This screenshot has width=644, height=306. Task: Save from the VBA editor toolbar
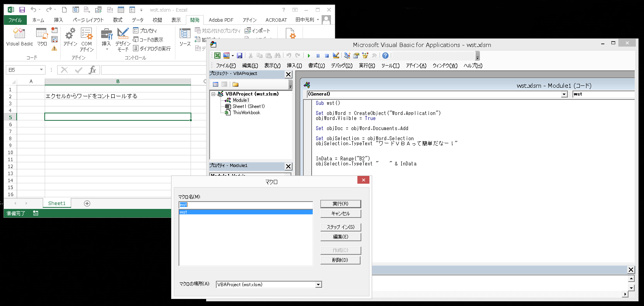coord(240,56)
